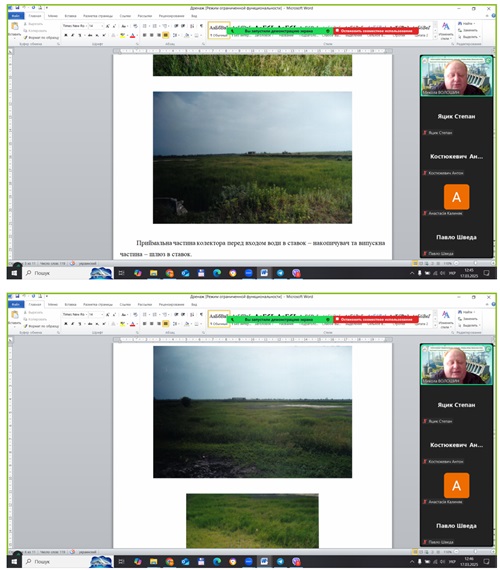Click Save icon in top screenshot quick access toolbar
Image resolution: width=500 pixels, height=570 pixels.
(17, 7)
